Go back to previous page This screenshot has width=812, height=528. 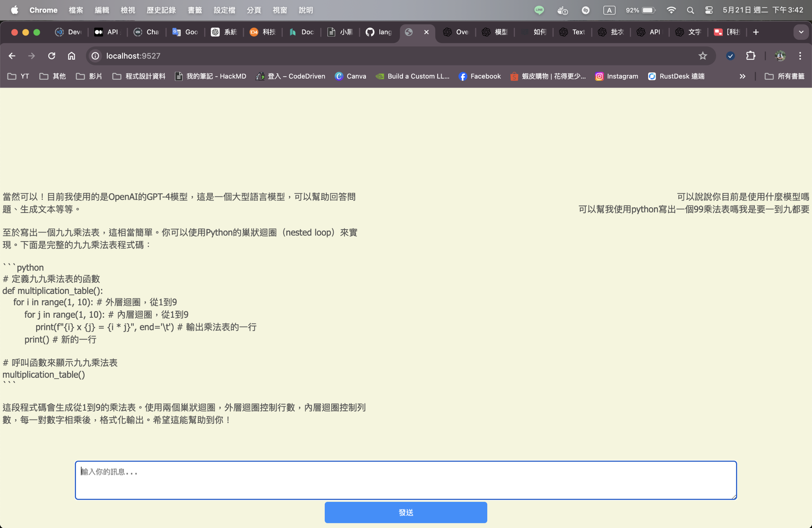tap(12, 56)
